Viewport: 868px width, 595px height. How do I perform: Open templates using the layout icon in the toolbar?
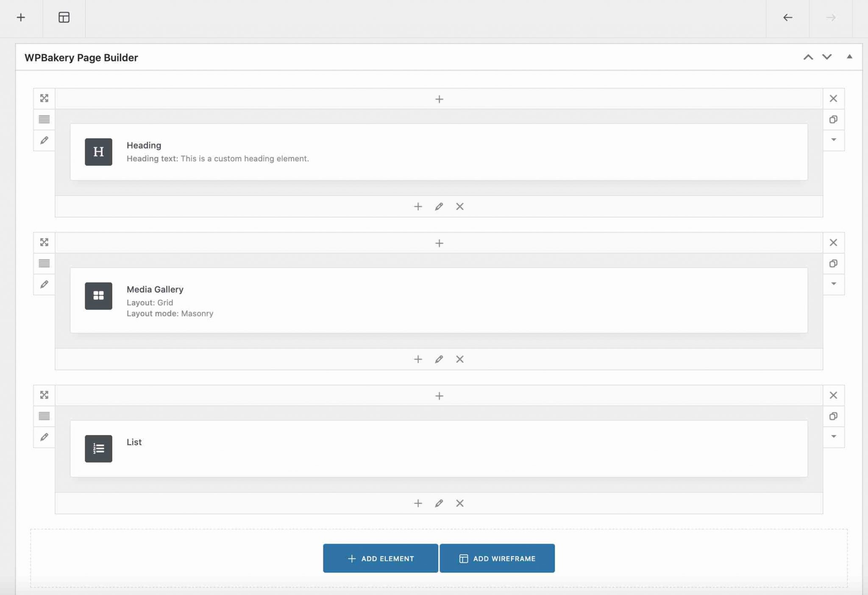click(x=64, y=17)
